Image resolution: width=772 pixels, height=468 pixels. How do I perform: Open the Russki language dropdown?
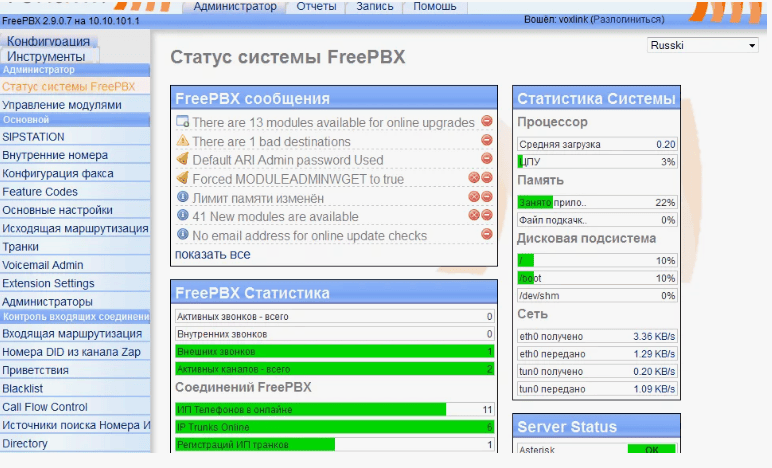pyautogui.click(x=703, y=45)
